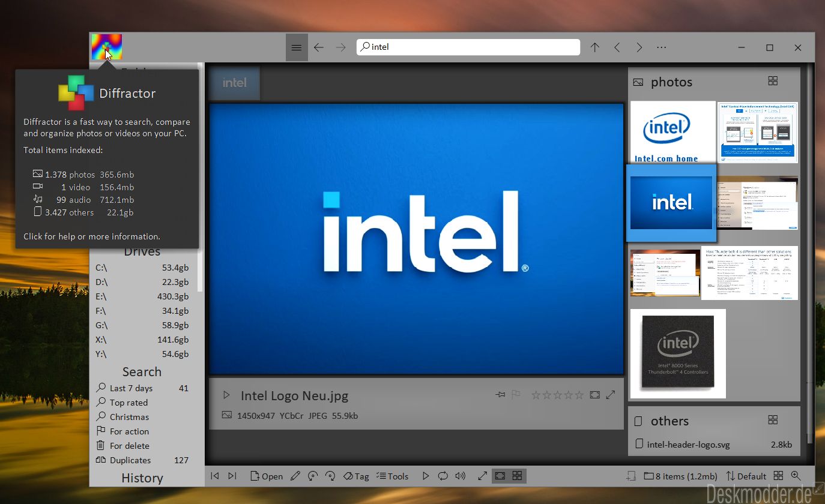
Task: Toggle the flag on Intel Logo Neu.jpg
Action: point(515,395)
